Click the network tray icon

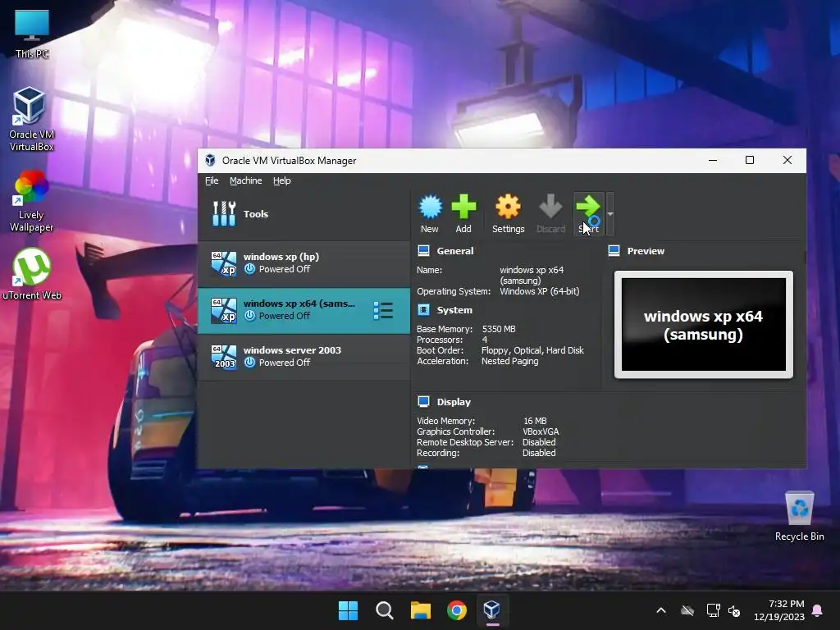(x=713, y=610)
